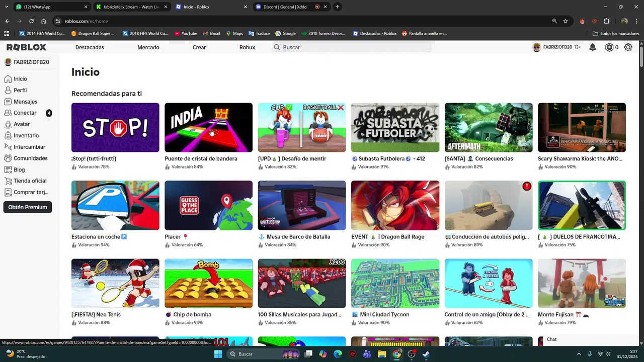Screen dimensions: 644x362
Task: Open Windows Start menu
Action: click(218, 354)
